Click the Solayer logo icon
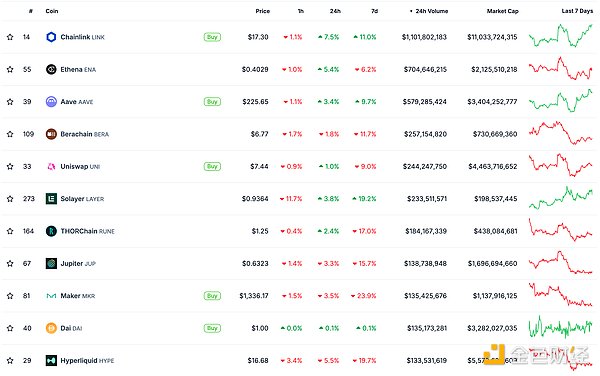Image resolution: width=600 pixels, height=376 pixels. pos(51,199)
